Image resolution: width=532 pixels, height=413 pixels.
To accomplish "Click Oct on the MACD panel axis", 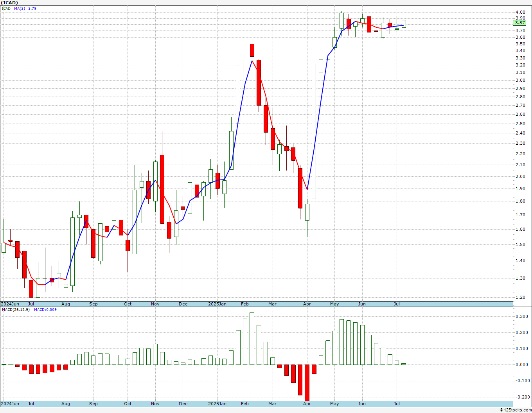I will (128, 404).
